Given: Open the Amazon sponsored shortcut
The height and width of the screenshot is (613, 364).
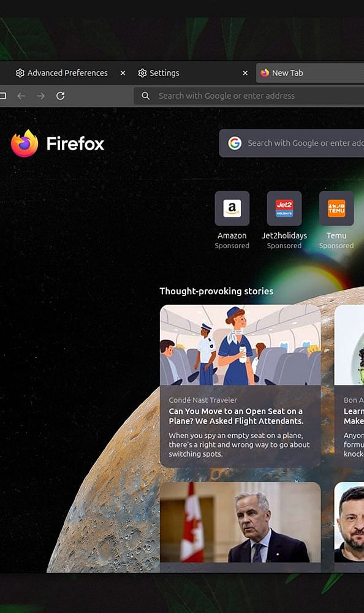Looking at the screenshot, I should [x=232, y=208].
